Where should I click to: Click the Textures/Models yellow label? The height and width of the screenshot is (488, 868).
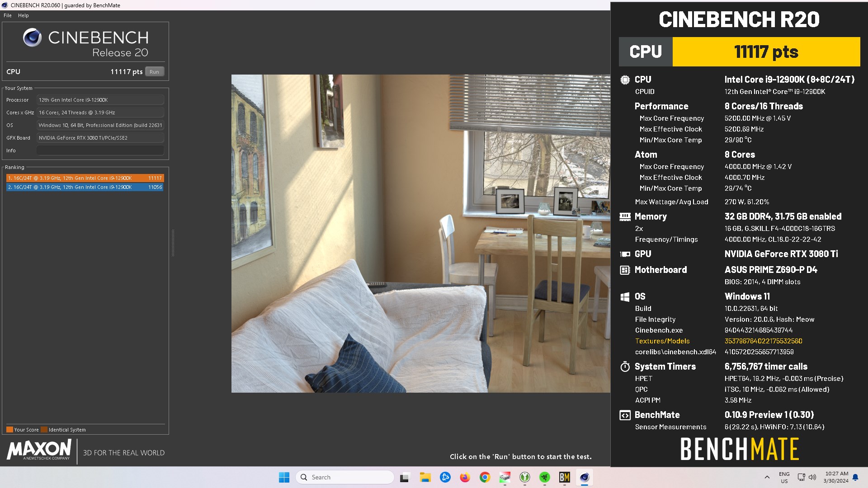662,341
